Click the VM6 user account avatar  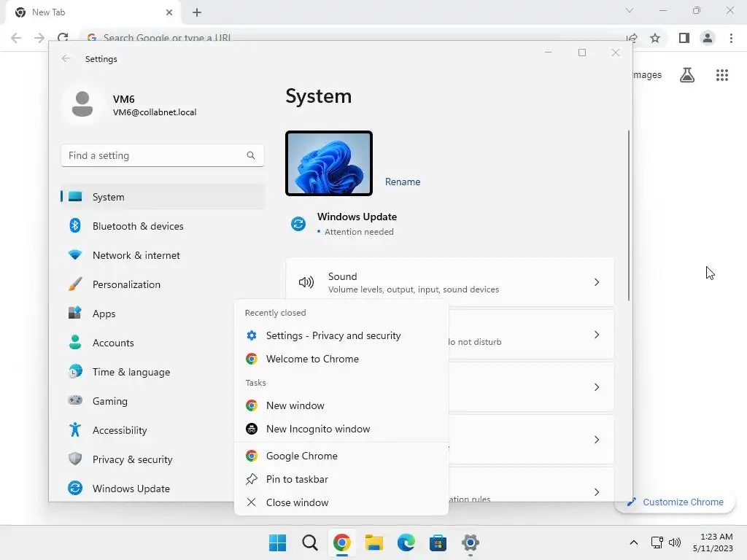82,104
